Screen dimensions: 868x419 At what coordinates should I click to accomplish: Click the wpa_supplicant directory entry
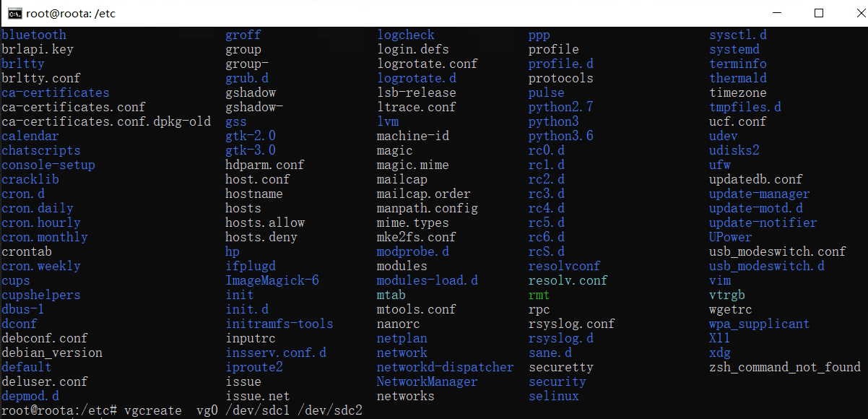[759, 324]
